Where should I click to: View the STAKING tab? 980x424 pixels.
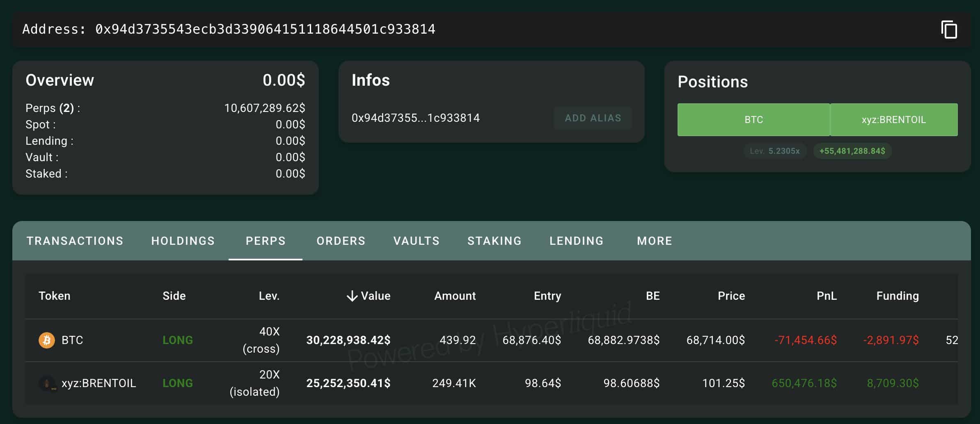[494, 241]
